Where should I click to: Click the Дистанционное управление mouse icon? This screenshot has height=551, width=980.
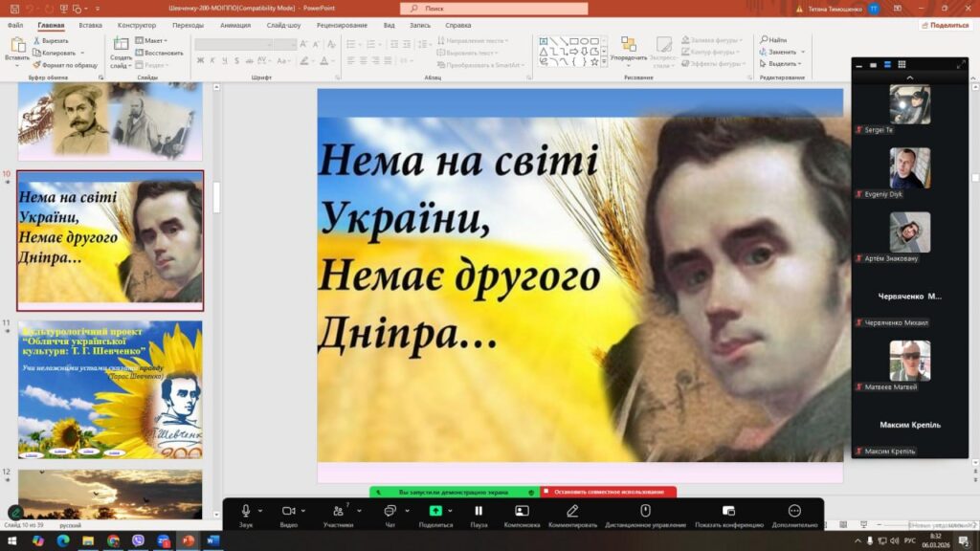[x=645, y=512]
